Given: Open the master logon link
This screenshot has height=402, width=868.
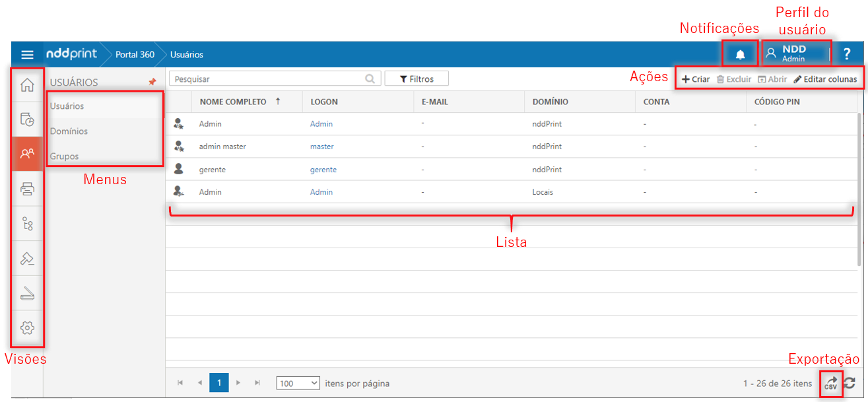Looking at the screenshot, I should coord(321,147).
